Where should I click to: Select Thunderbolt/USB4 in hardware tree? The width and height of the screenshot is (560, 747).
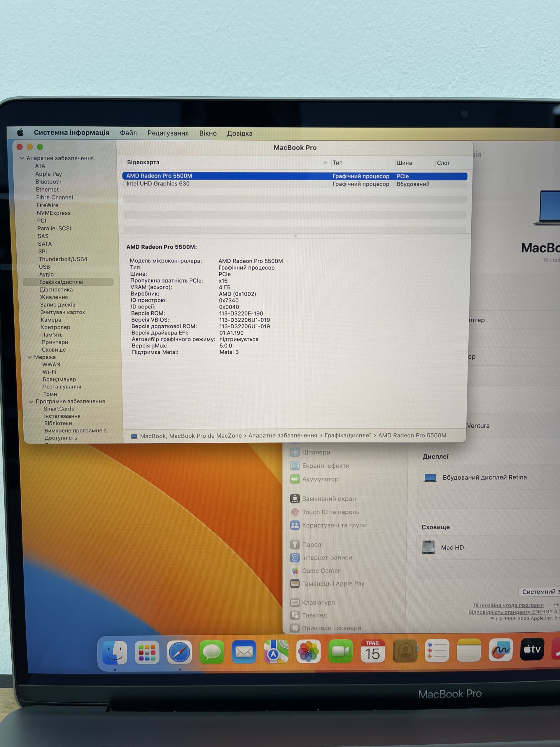pos(63,259)
